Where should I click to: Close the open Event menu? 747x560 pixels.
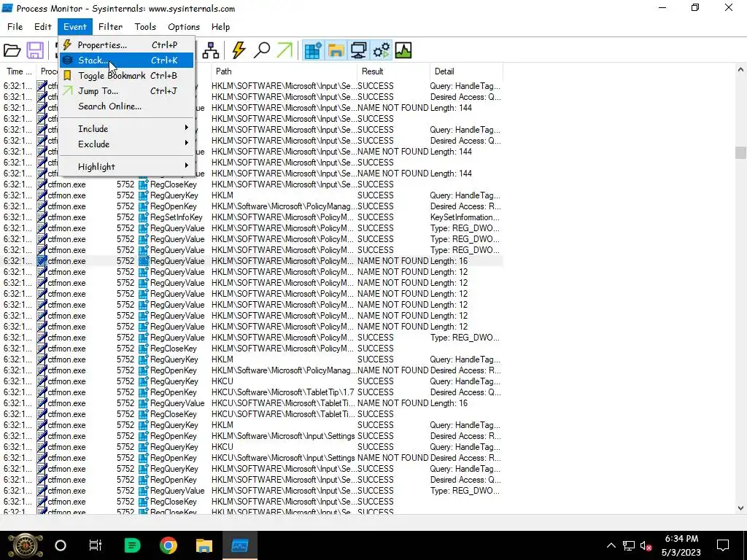[x=75, y=27]
